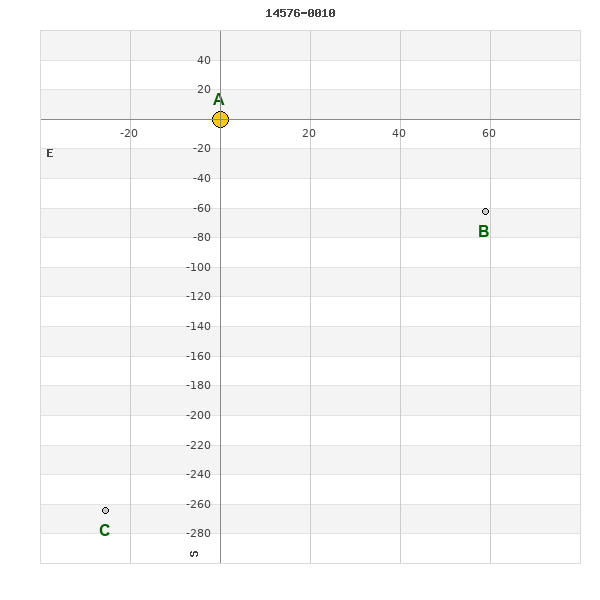Viewport: 600px width, 600px height.
Task: Click the green label A
Action: pyautogui.click(x=219, y=100)
